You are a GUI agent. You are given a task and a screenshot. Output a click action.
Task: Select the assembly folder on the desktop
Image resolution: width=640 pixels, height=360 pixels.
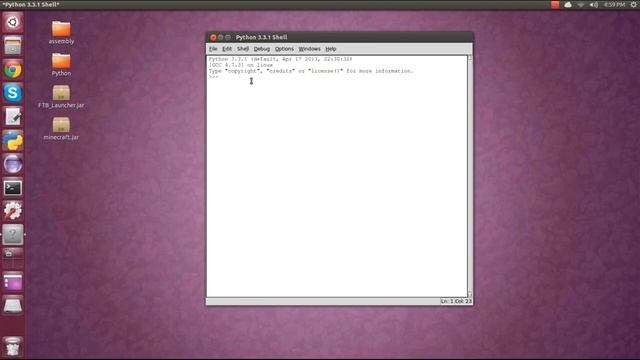click(x=61, y=33)
